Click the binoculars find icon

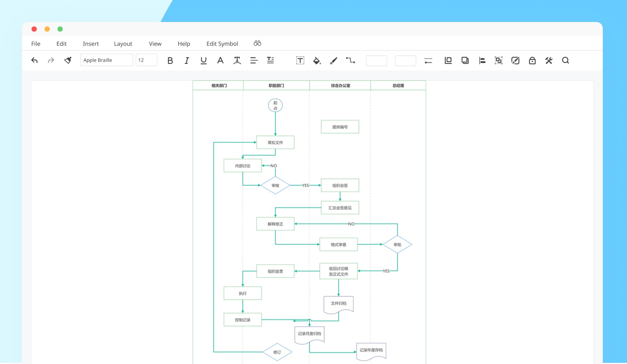pyautogui.click(x=257, y=43)
